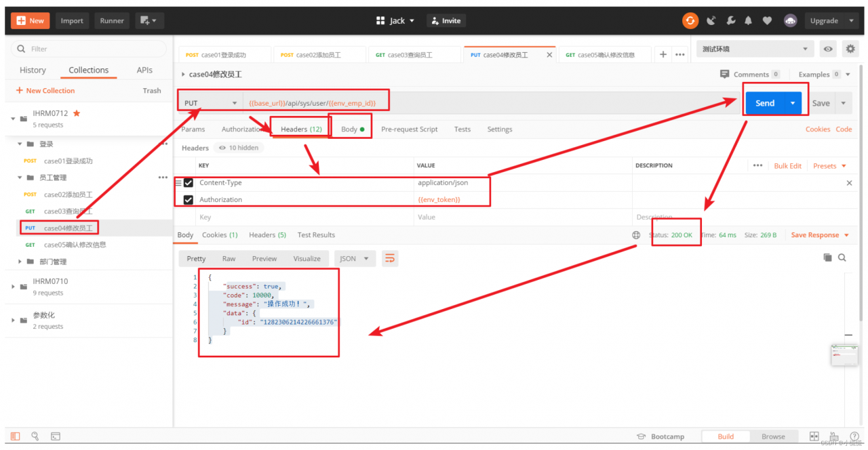The height and width of the screenshot is (450, 868).
Task: Switch to the APIs tab
Action: [144, 70]
